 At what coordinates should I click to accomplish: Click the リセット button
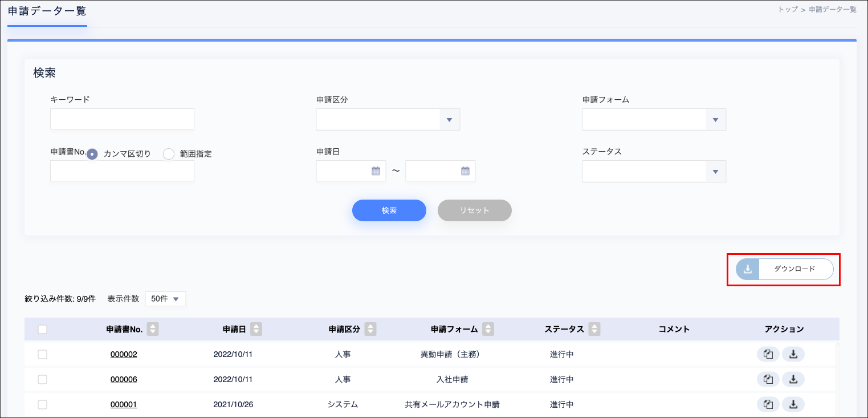(474, 210)
